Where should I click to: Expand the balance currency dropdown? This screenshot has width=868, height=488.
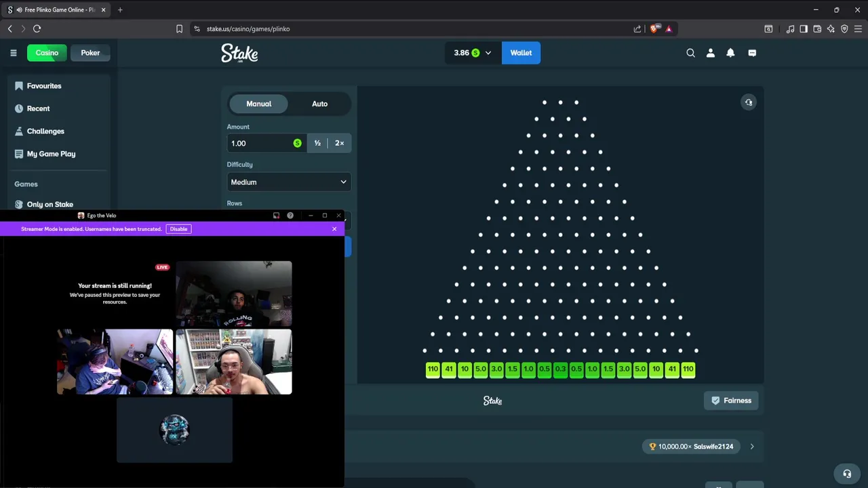(488, 53)
